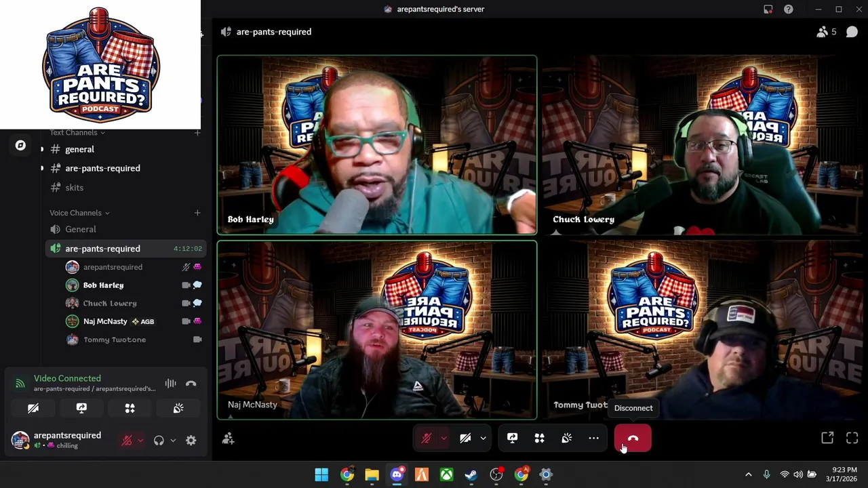The image size is (868, 488).
Task: Share screen from sidebar panel
Action: coord(81,409)
